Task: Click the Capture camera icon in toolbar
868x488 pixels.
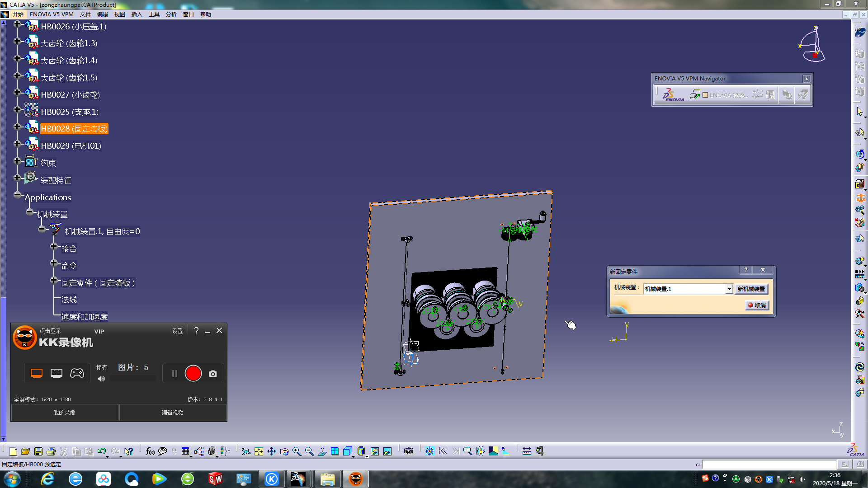Action: click(x=409, y=451)
